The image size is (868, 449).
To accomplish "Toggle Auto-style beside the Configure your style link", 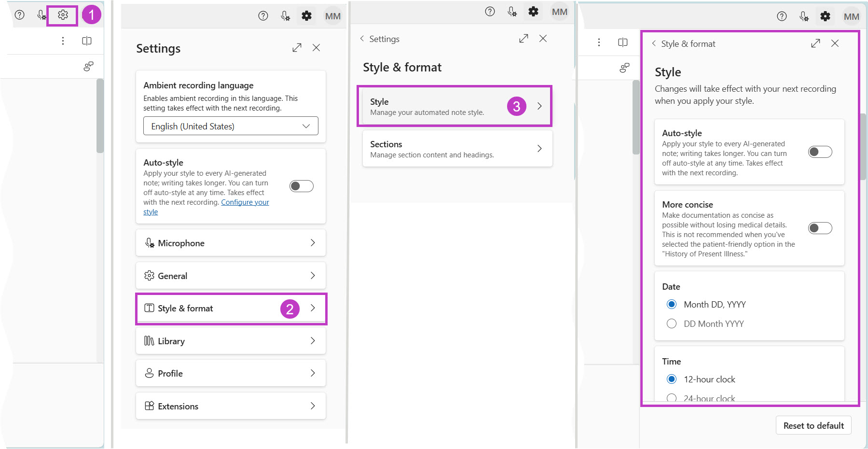I will pyautogui.click(x=301, y=186).
